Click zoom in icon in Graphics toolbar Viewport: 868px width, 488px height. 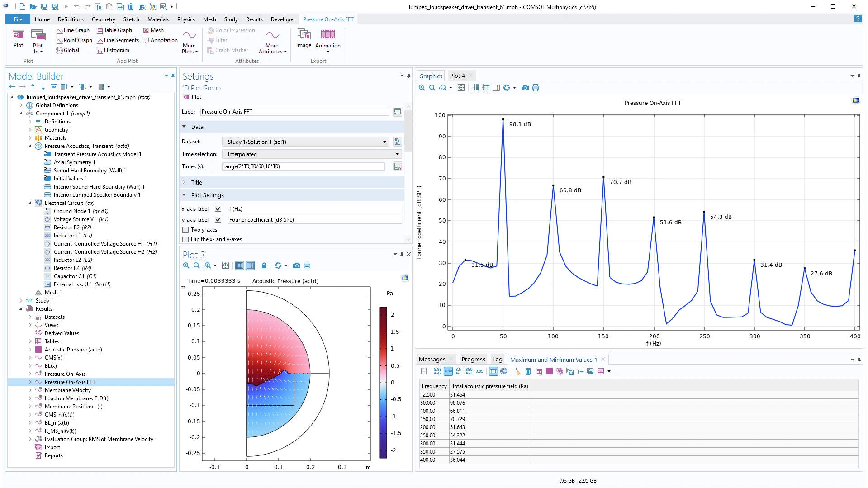(422, 88)
